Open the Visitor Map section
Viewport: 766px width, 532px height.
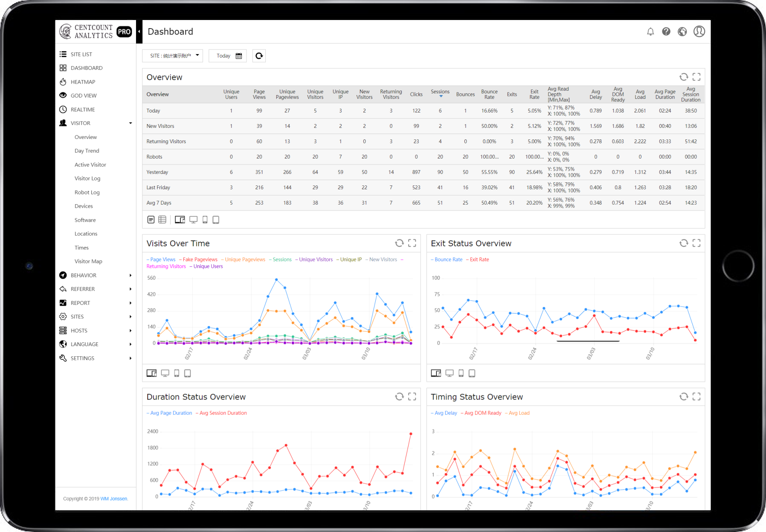(88, 261)
